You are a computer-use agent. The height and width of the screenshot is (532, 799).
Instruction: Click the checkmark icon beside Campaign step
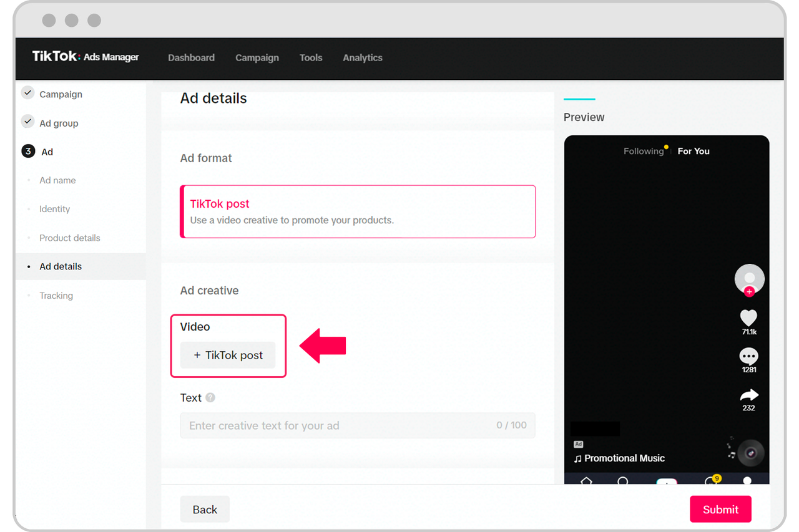coord(27,93)
